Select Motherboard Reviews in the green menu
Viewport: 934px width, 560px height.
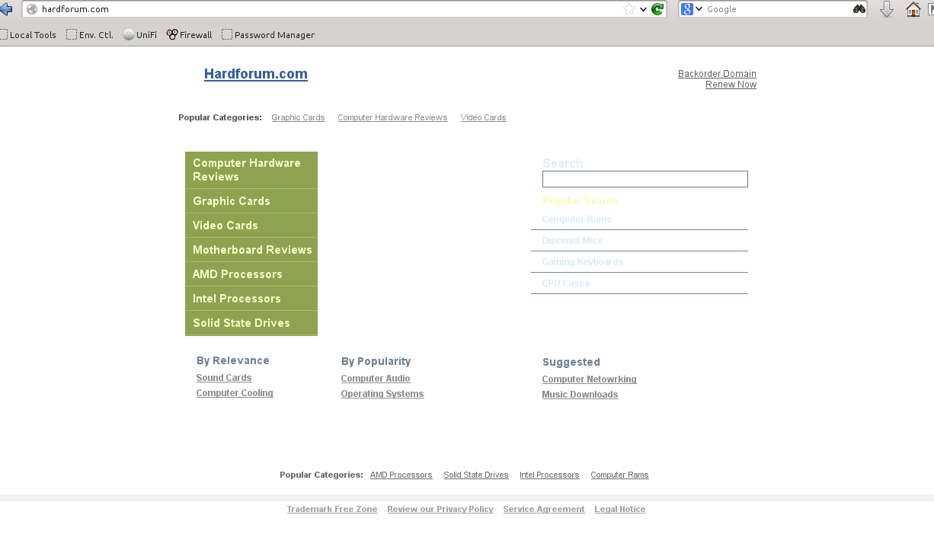pyautogui.click(x=252, y=250)
